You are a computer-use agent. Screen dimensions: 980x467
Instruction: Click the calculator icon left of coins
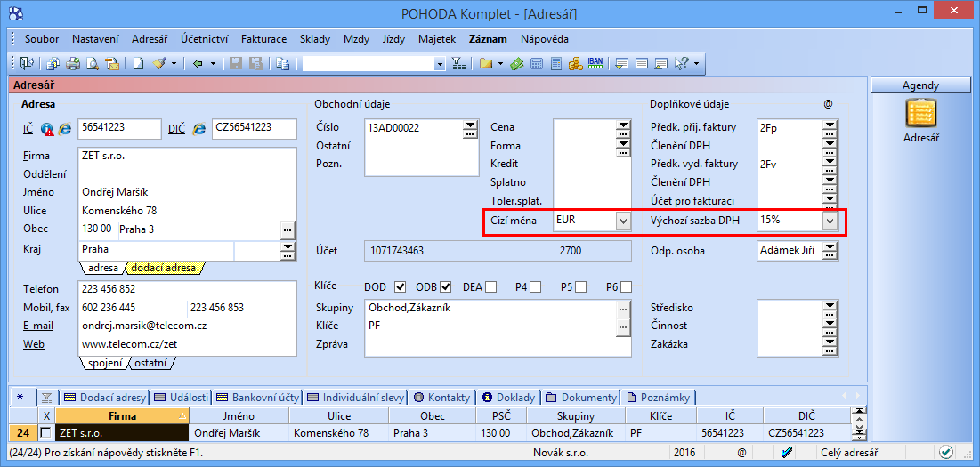point(556,63)
